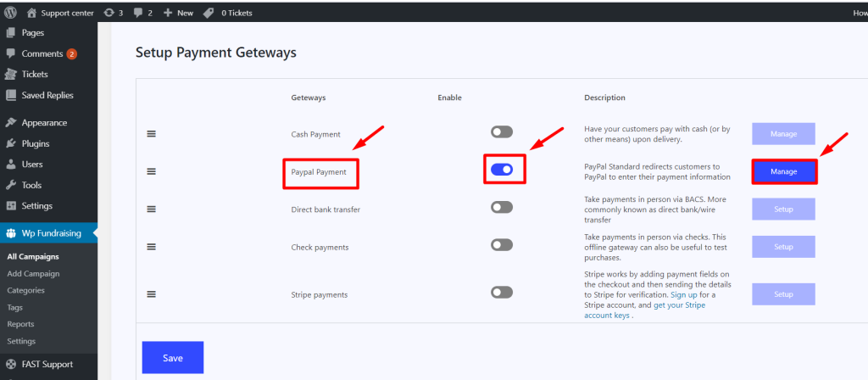868x380 pixels.
Task: Click Manage for Cash Payment
Action: coord(783,134)
